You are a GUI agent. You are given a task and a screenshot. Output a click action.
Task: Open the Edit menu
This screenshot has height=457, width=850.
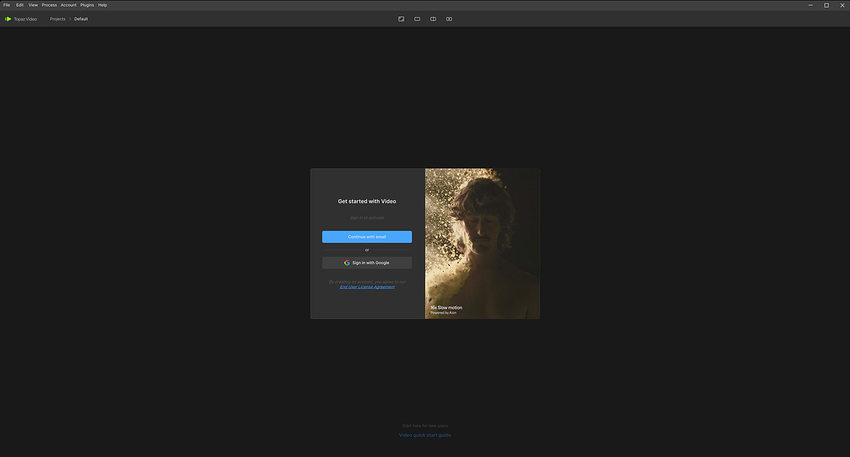(20, 5)
